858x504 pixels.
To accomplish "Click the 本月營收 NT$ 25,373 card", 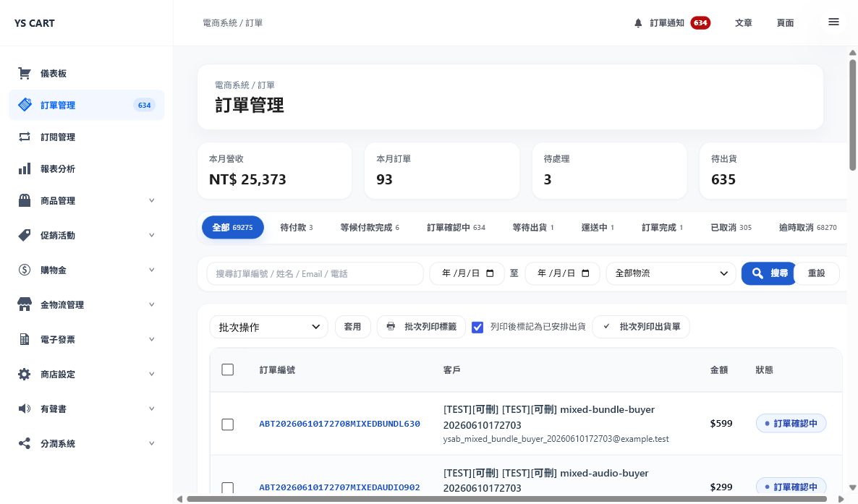I will [x=275, y=171].
